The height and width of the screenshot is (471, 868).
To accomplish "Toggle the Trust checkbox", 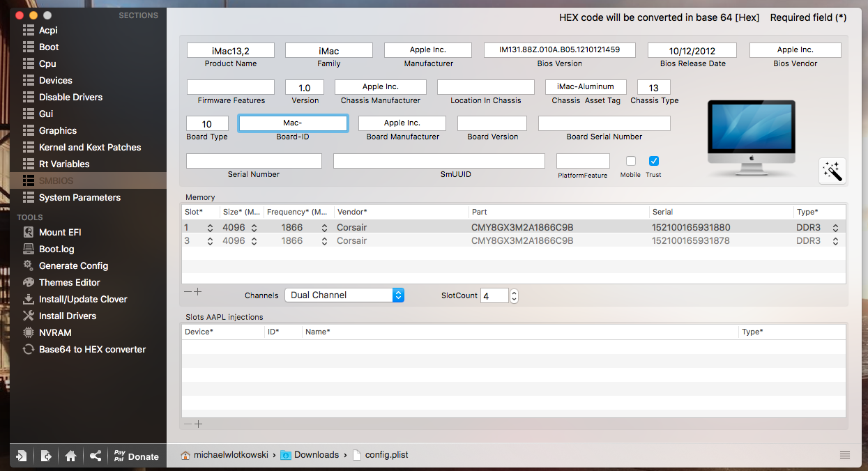I will coord(654,161).
